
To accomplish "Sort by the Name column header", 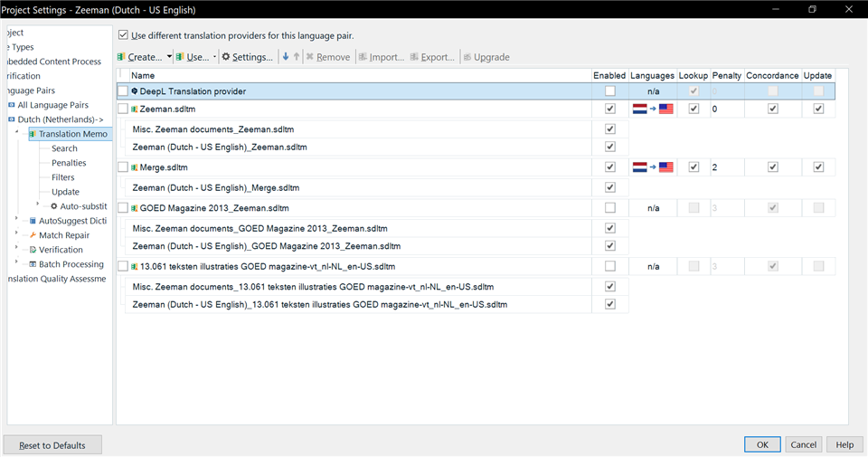I will click(x=361, y=75).
